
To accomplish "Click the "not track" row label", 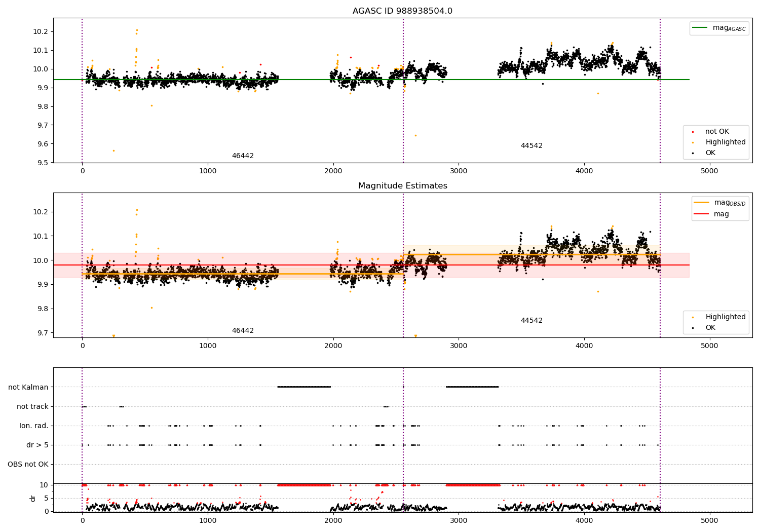I will 32,406.
